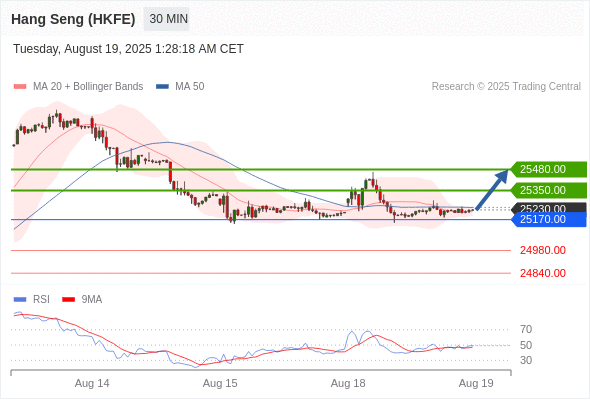Click the 25230.00 current price tag
Screen dimensions: 590x400
pyautogui.click(x=549, y=208)
